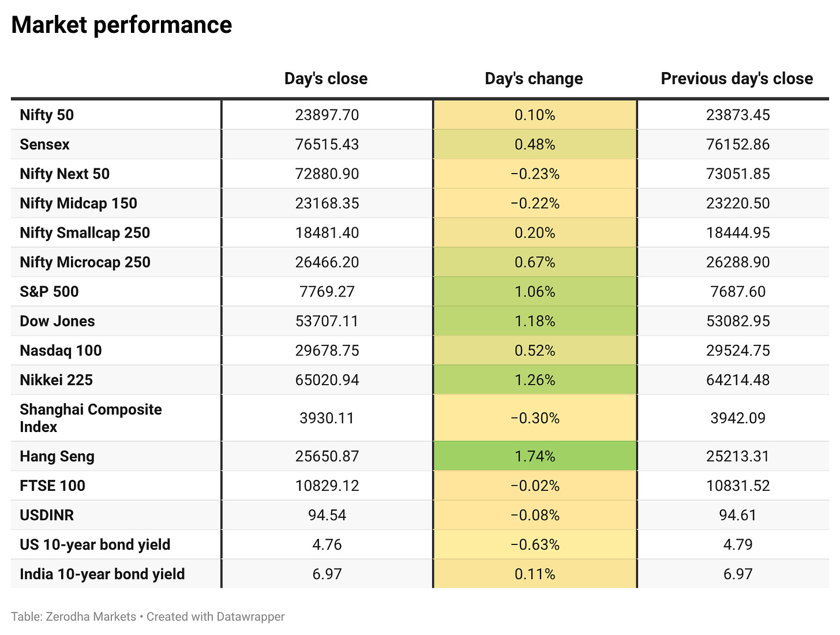Click the USDINR row label
The width and height of the screenshot is (840, 635).
coord(47,515)
